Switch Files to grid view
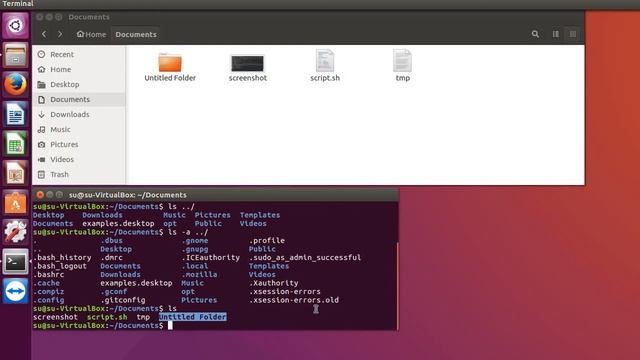The width and height of the screenshot is (640, 360). 573,34
